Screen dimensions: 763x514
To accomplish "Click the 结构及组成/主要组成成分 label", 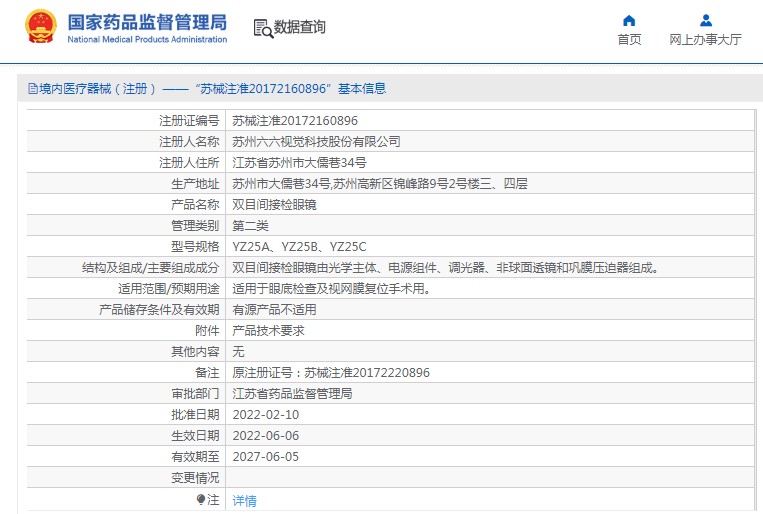I will coord(150,268).
